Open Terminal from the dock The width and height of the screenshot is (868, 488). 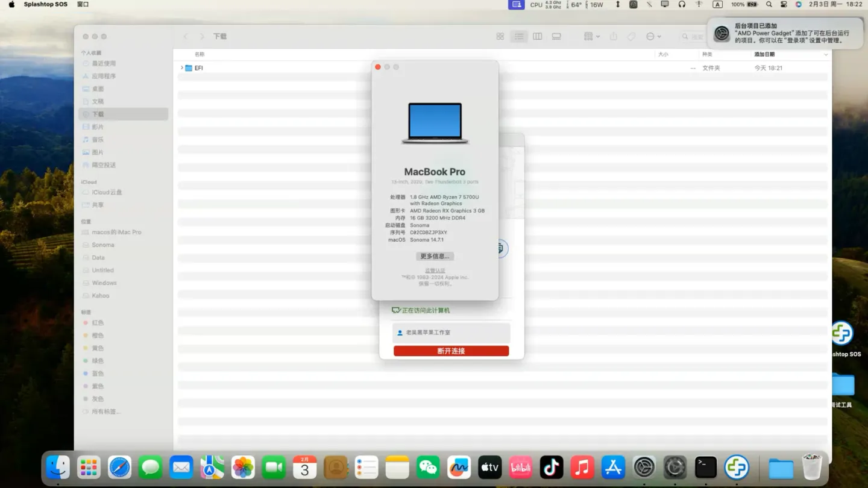point(705,468)
